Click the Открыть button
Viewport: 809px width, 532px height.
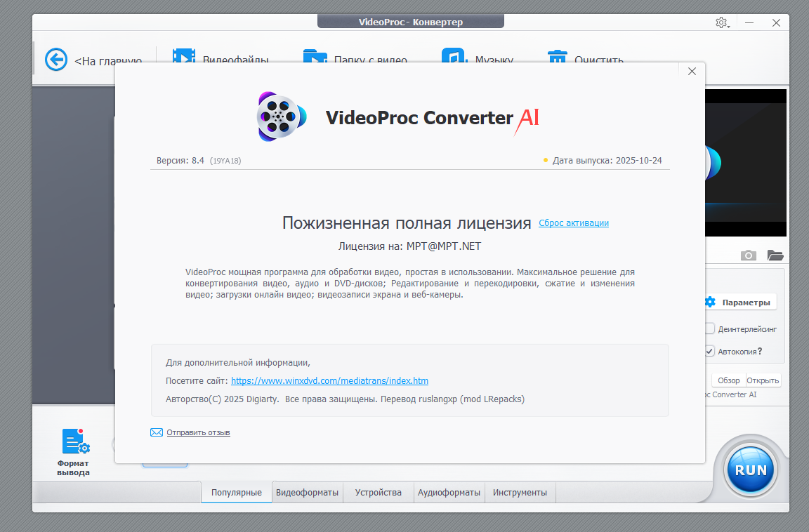tap(763, 380)
